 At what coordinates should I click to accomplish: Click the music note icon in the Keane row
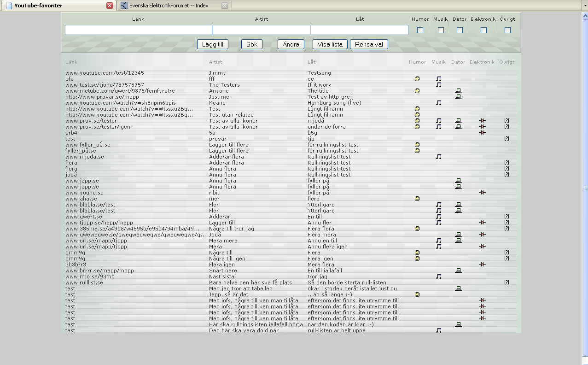[x=439, y=103]
